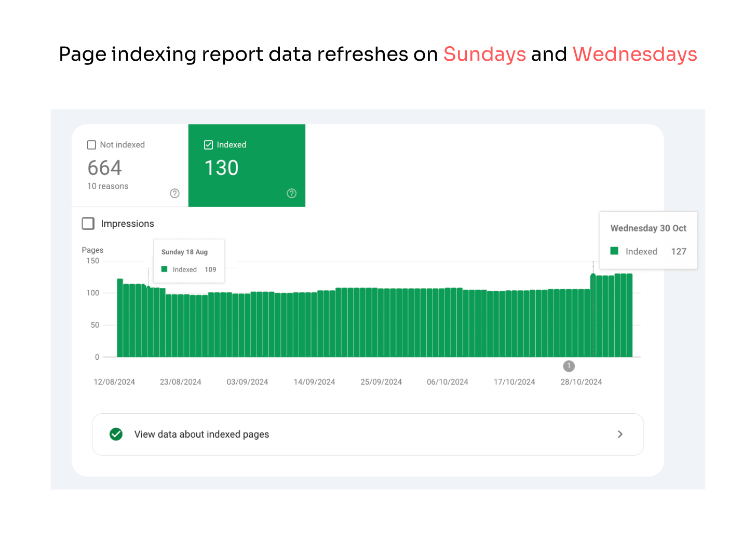Viewport: 756px width, 544px height.
Task: Select the Indexed card
Action: tap(247, 166)
